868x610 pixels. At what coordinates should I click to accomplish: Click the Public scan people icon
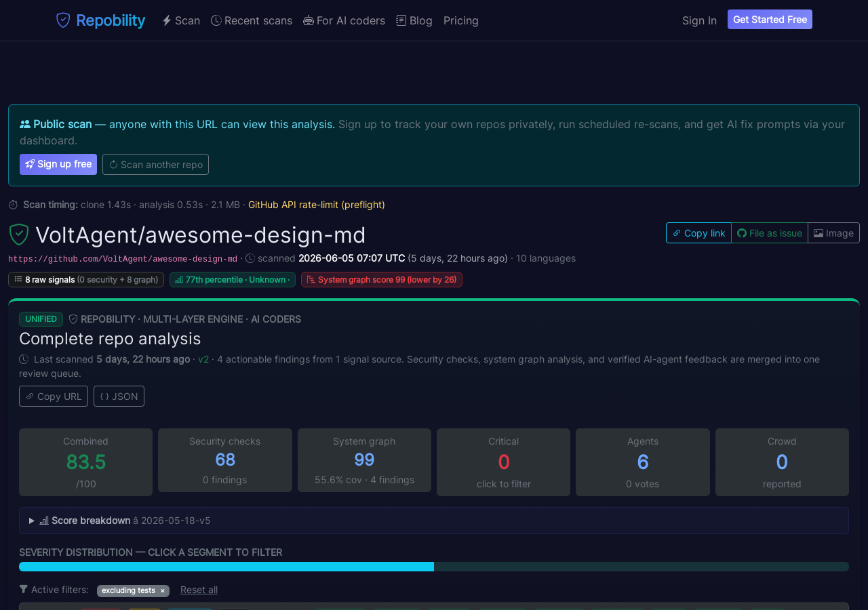[25, 124]
